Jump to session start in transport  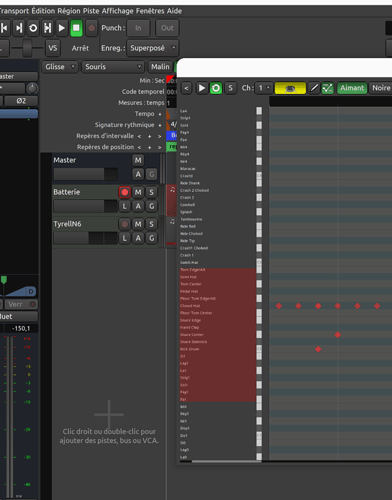[5, 28]
